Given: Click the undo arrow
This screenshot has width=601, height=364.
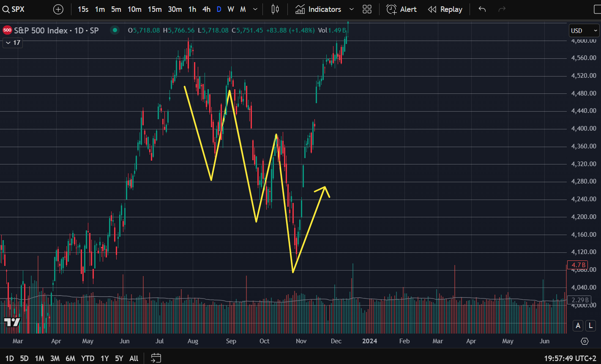Looking at the screenshot, I should click(x=482, y=9).
